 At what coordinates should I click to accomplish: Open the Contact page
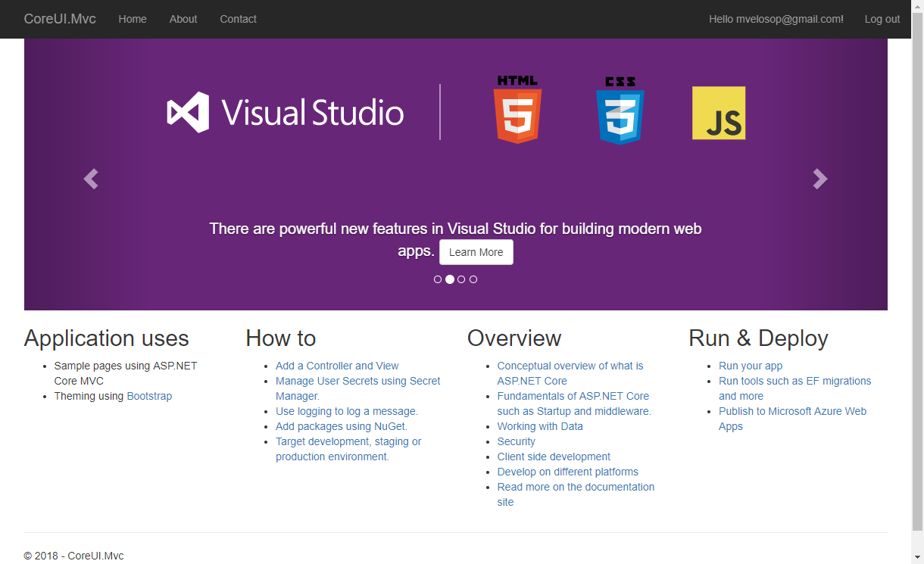point(238,19)
